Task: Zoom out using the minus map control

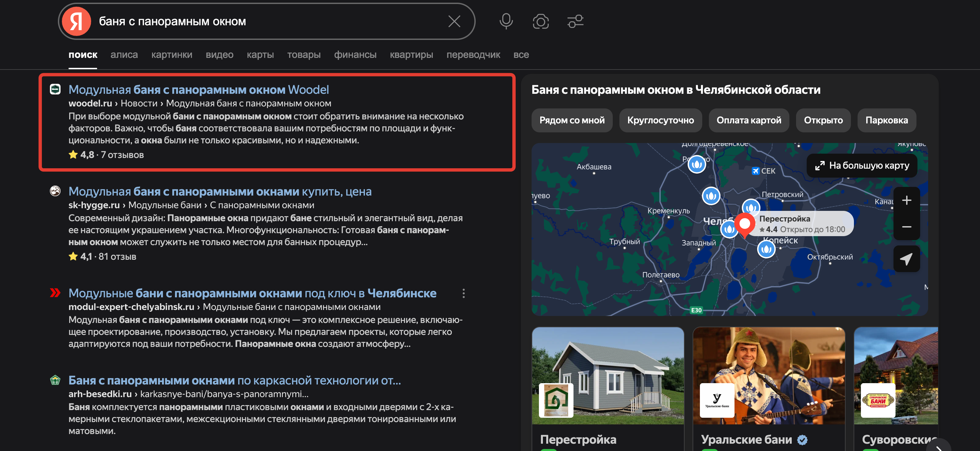Action: pos(907,227)
